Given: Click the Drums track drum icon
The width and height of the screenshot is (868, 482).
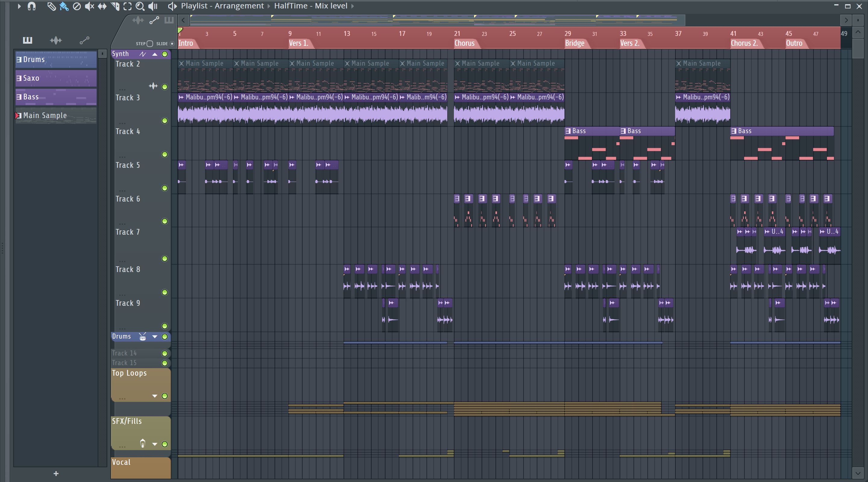Looking at the screenshot, I should coord(143,336).
